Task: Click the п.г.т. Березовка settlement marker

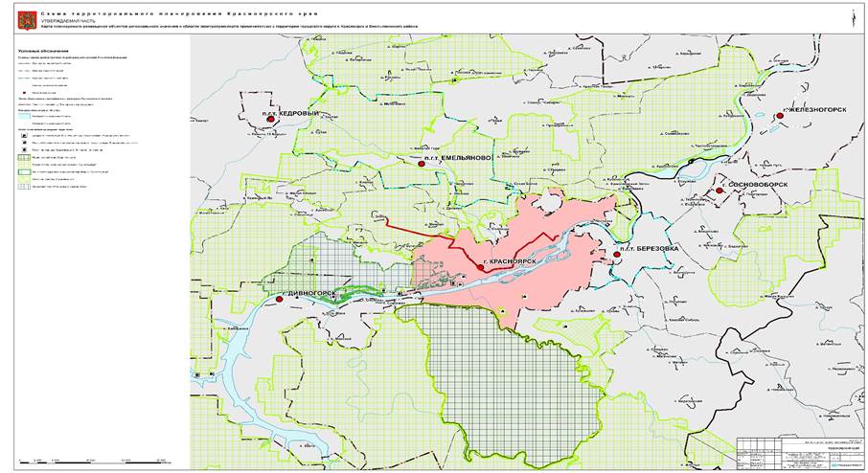Action: point(617,255)
